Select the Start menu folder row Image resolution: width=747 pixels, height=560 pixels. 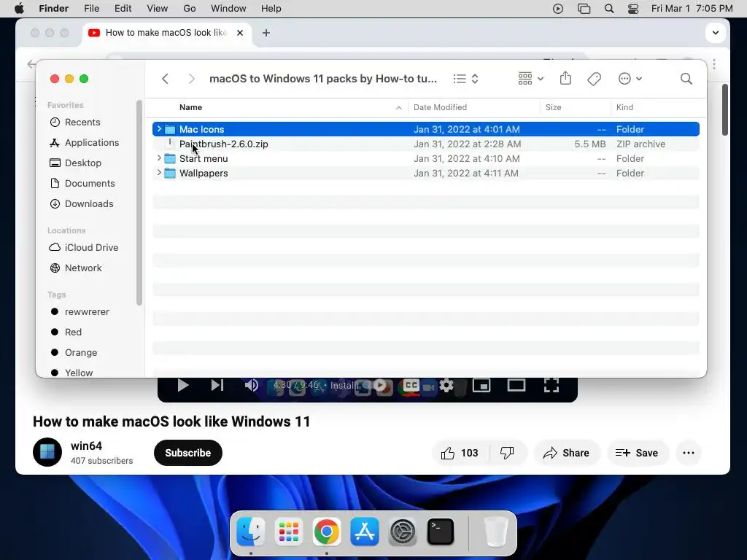coord(426,158)
